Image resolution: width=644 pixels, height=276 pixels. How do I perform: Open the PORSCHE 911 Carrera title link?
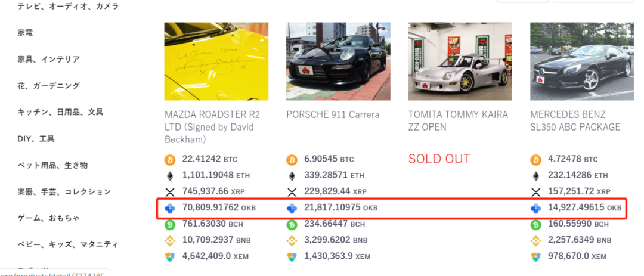coord(331,114)
